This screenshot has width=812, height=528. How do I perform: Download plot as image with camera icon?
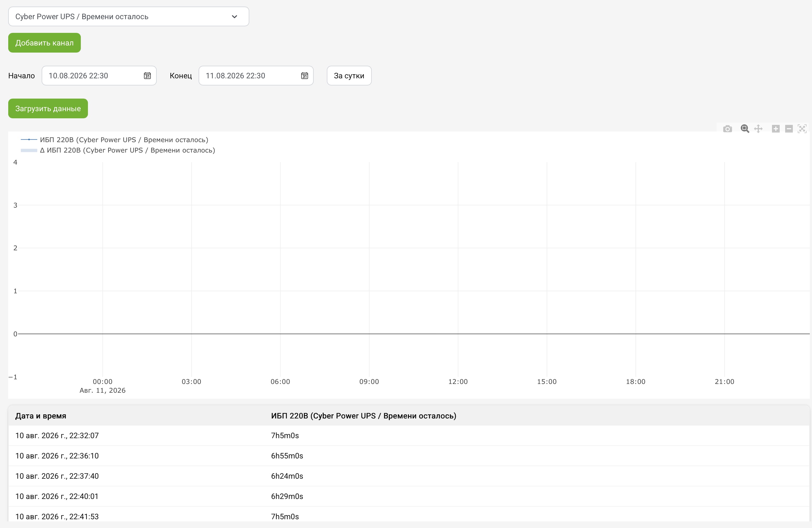(727, 129)
